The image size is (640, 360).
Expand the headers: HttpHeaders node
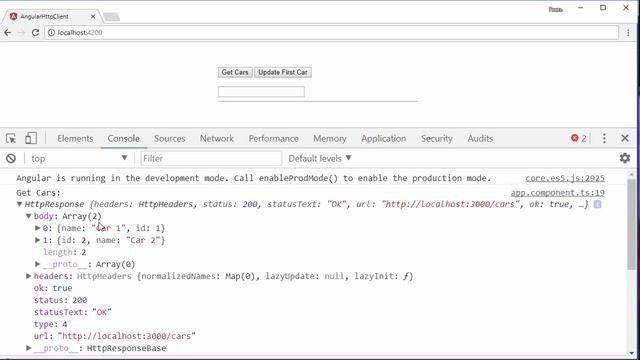pyautogui.click(x=29, y=276)
